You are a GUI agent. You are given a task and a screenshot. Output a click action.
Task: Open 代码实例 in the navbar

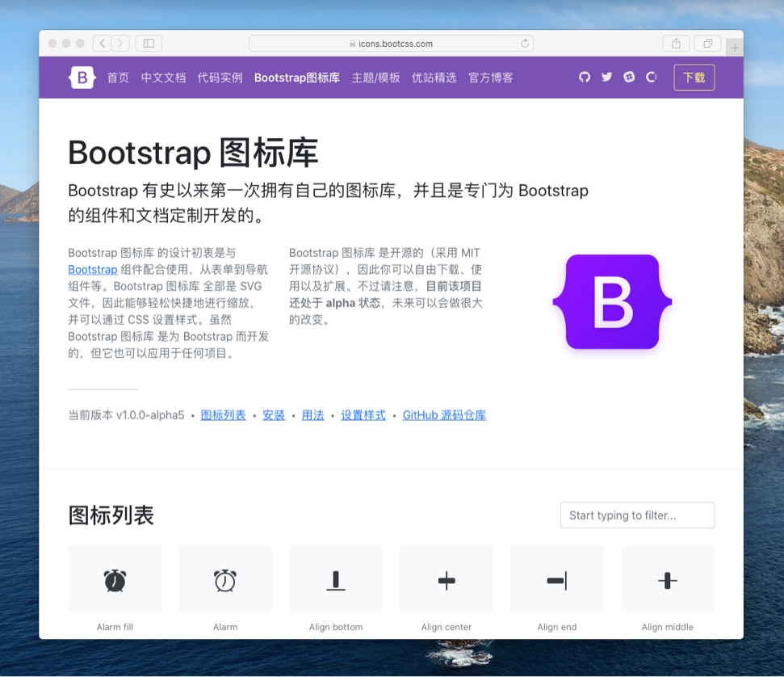click(220, 78)
